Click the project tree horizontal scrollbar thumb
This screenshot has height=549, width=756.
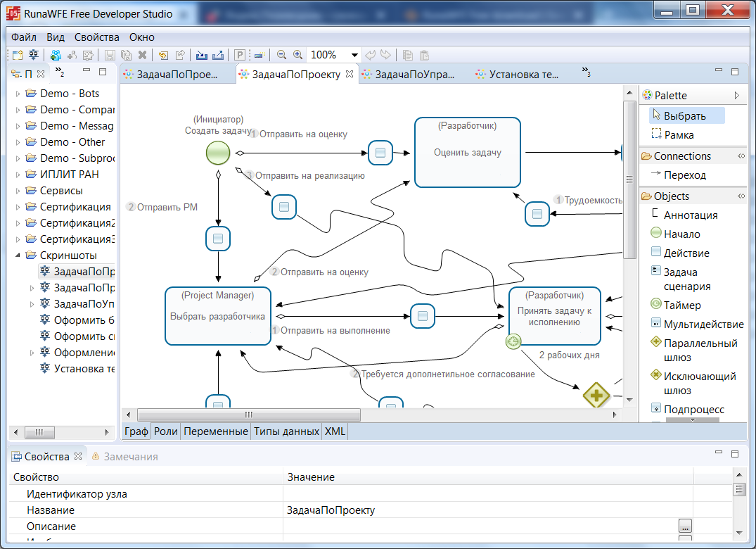(39, 432)
